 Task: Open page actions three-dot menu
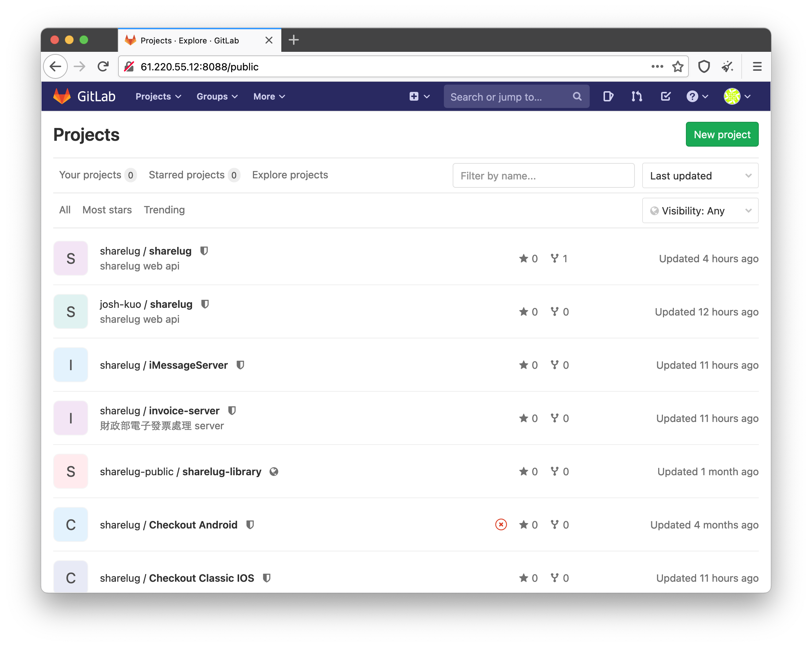click(x=657, y=66)
